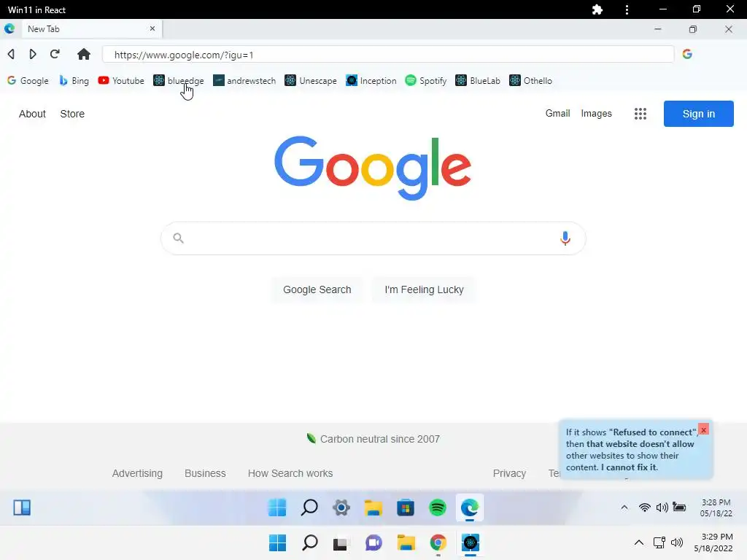Open Google's About page
Screen dimensions: 747x560
coord(32,114)
